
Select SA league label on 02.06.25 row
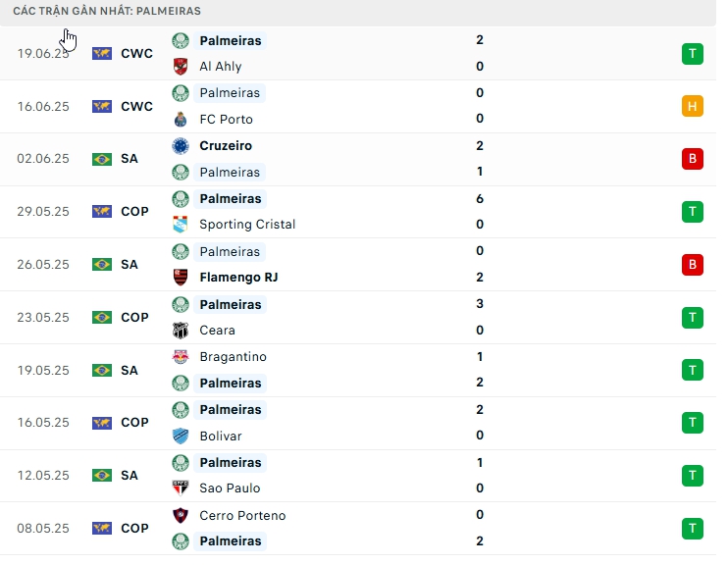(x=129, y=159)
